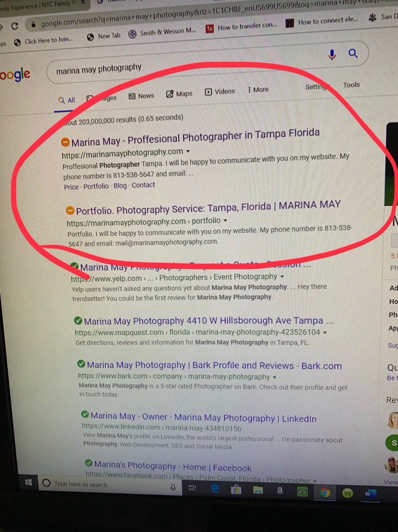This screenshot has height=532, width=398.
Task: Open TripAdvisor icon on the taskbar
Action: click(302, 492)
